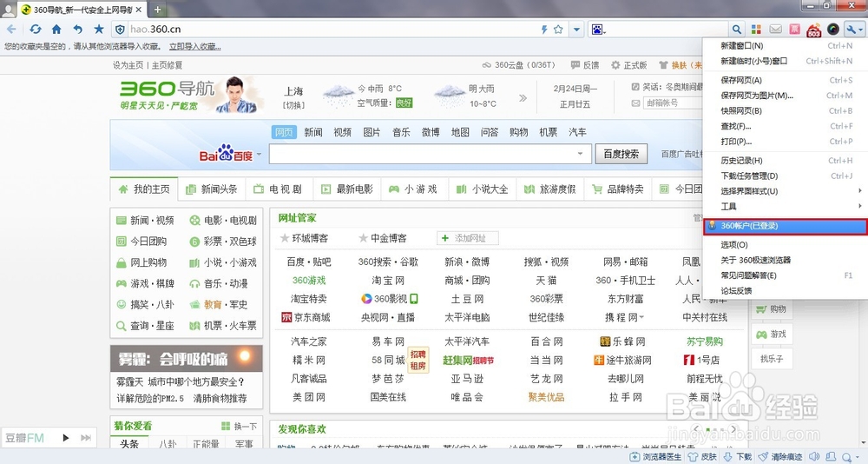Click 换一下 refresh in 猜你爱看
This screenshot has height=464, width=868.
coord(240,427)
